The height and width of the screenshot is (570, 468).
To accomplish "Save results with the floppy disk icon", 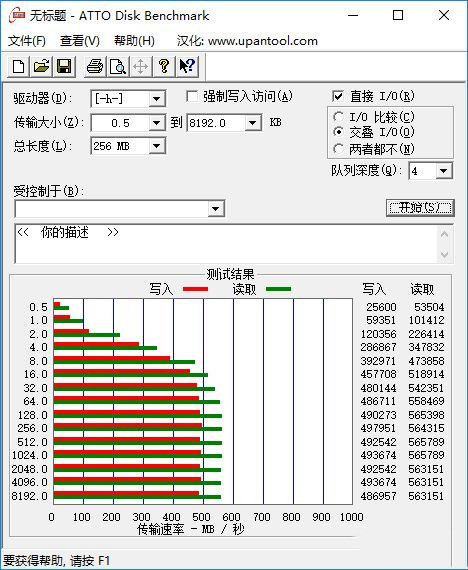I will (x=64, y=67).
